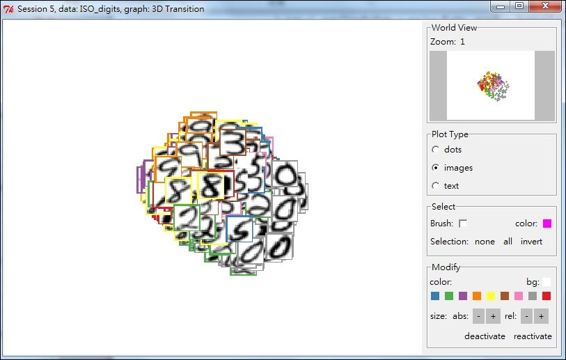
Task: Click Selection none
Action: click(x=484, y=242)
